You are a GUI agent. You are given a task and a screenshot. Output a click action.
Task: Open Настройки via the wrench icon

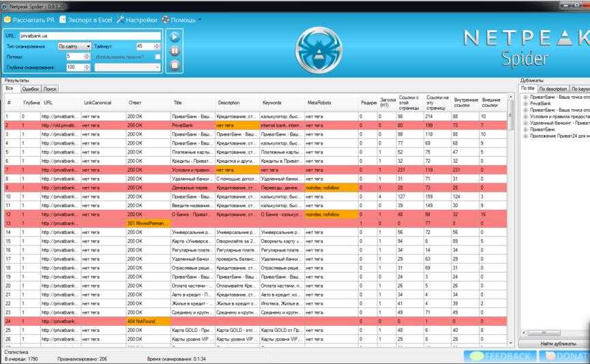point(120,20)
